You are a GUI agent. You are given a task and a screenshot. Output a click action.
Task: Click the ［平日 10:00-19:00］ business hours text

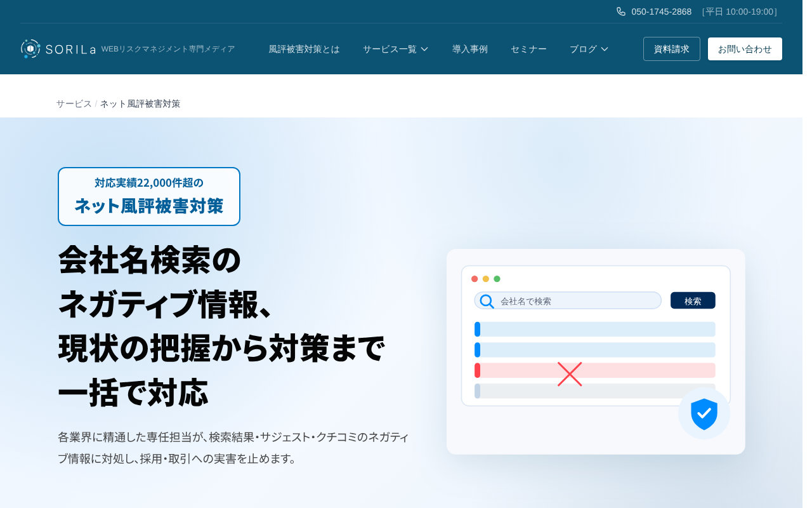coord(740,11)
